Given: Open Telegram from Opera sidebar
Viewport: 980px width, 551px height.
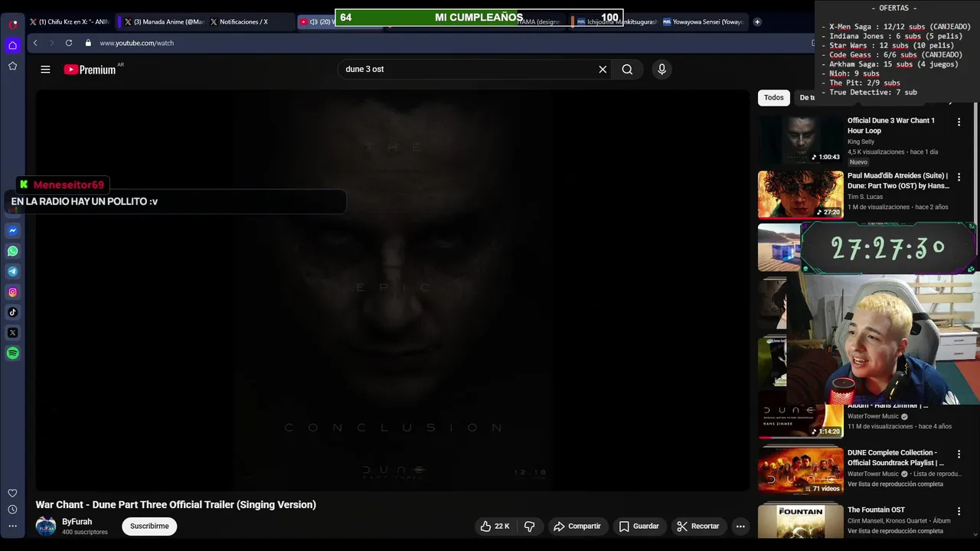Looking at the screenshot, I should pyautogui.click(x=13, y=272).
